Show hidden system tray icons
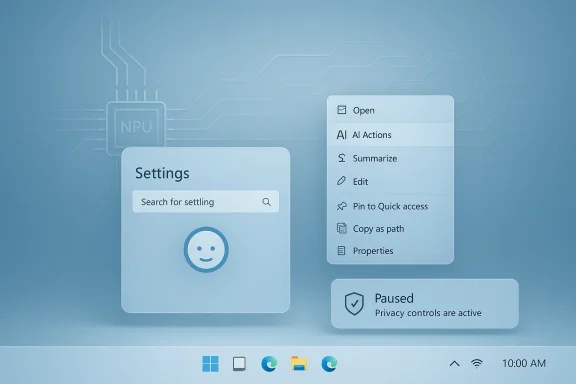The height and width of the screenshot is (384, 576). click(x=454, y=364)
